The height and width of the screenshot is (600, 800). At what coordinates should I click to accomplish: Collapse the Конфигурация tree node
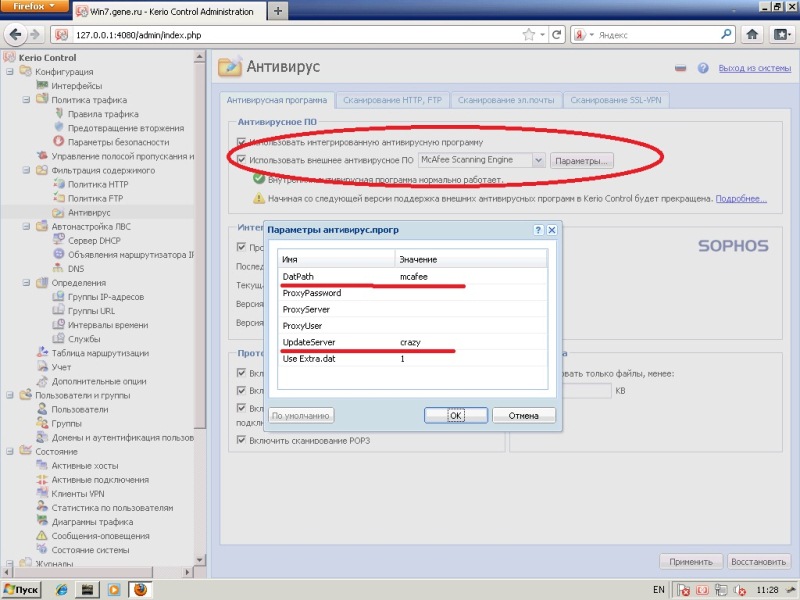[10, 72]
